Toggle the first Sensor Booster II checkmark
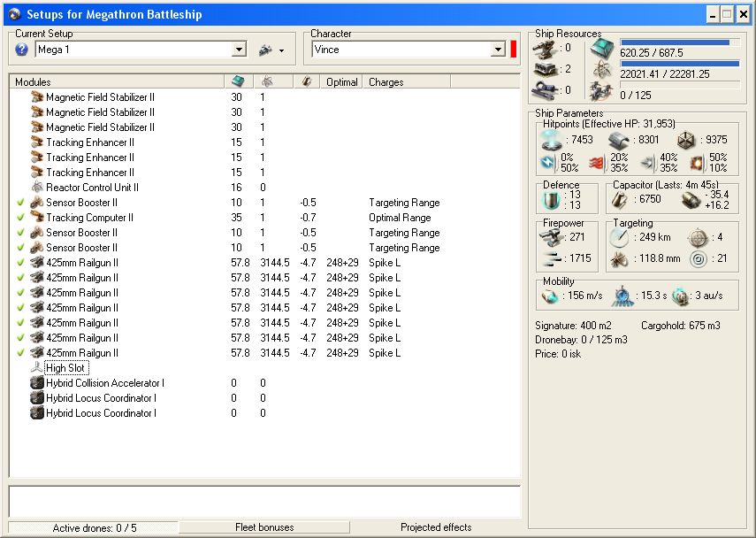The height and width of the screenshot is (538, 756). (20, 203)
